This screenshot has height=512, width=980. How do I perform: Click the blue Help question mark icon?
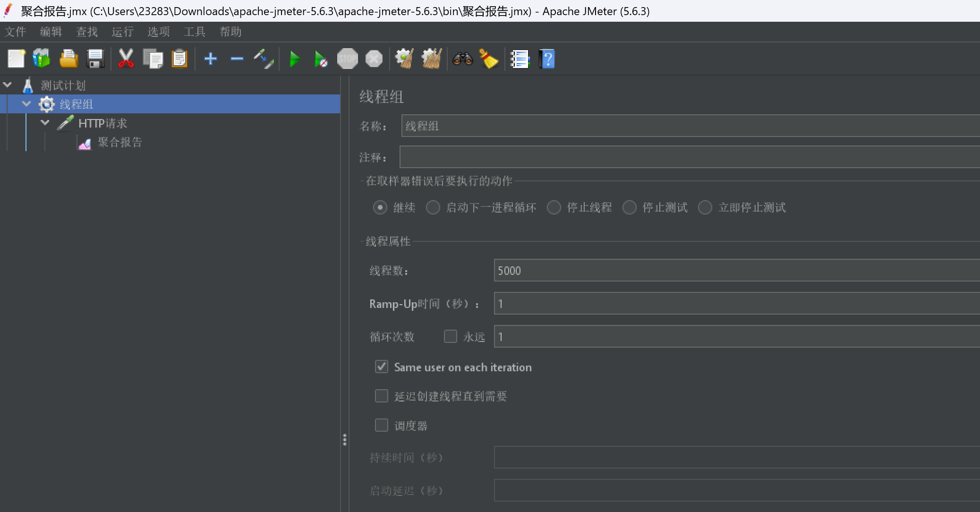(547, 59)
